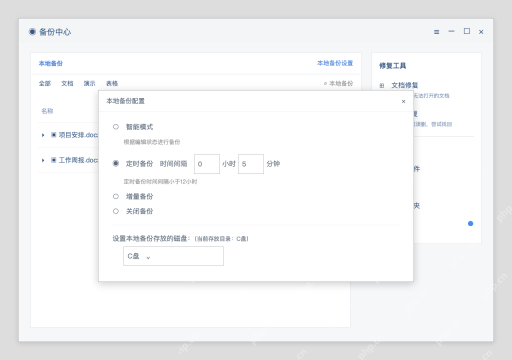Viewport: 512px width, 360px height.
Task: Select the 定时备份 radio option
Action: (116, 163)
